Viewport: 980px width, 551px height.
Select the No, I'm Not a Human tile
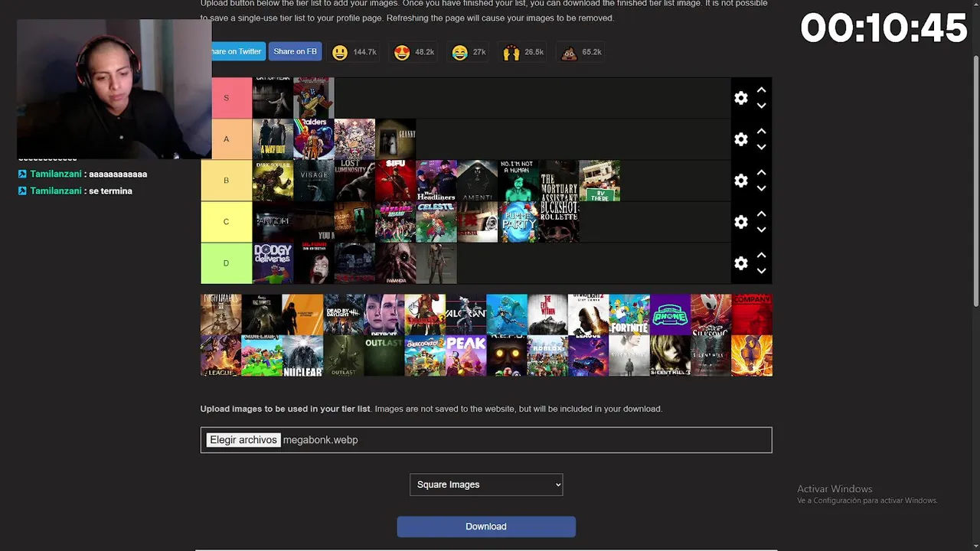(518, 181)
